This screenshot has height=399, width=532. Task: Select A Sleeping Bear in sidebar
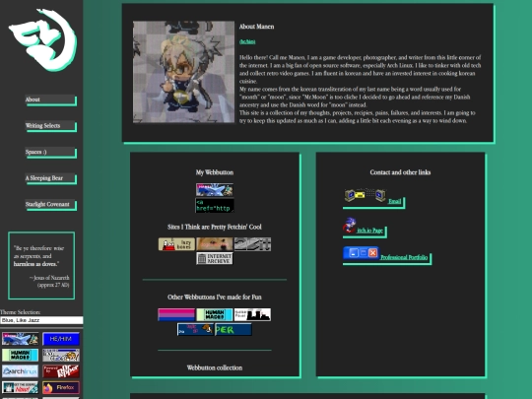(x=50, y=178)
